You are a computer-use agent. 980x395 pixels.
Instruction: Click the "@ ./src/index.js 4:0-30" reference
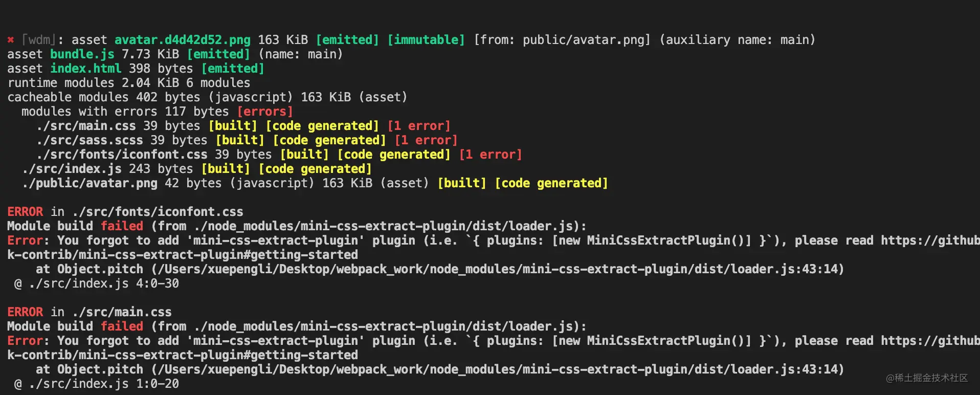pos(97,283)
